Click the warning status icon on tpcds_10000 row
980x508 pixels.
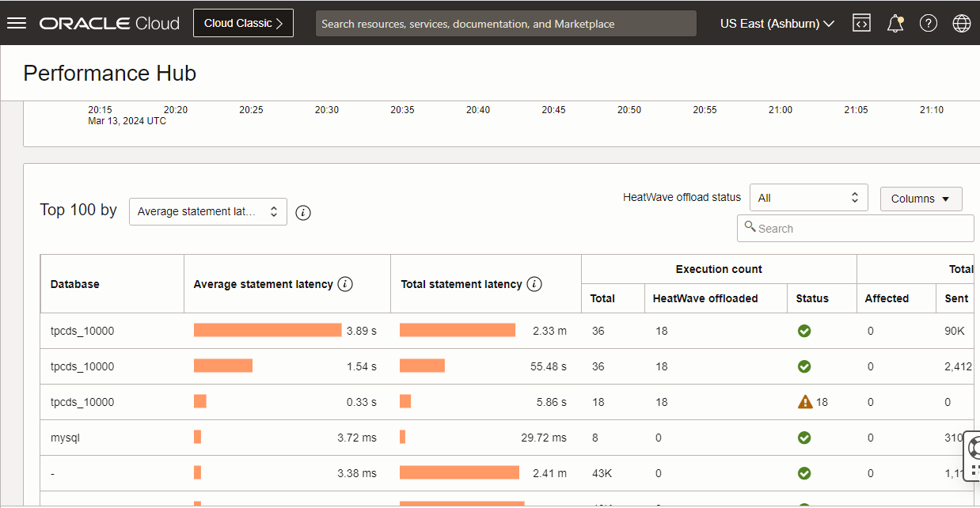803,401
